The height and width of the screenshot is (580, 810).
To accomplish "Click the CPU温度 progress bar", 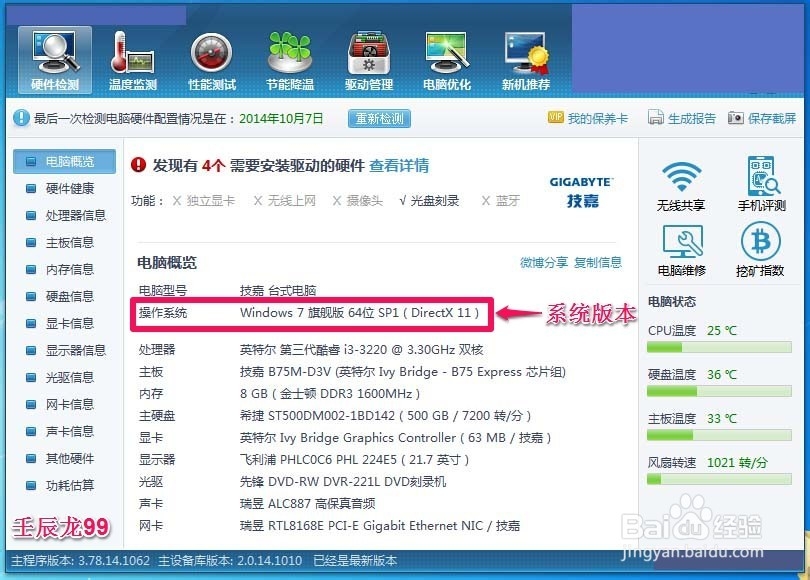I will tap(719, 347).
